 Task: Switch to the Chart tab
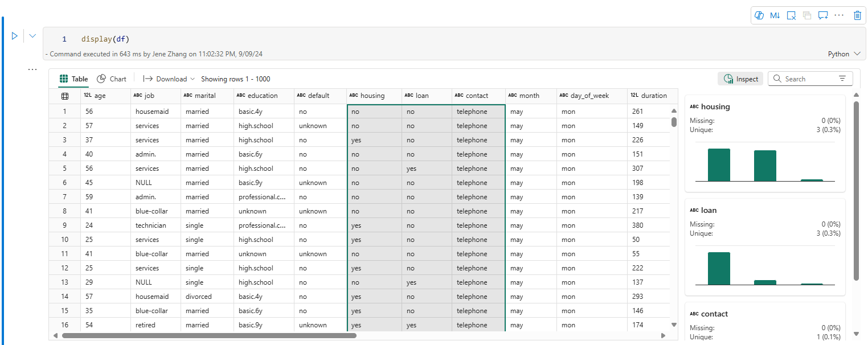[x=112, y=79]
